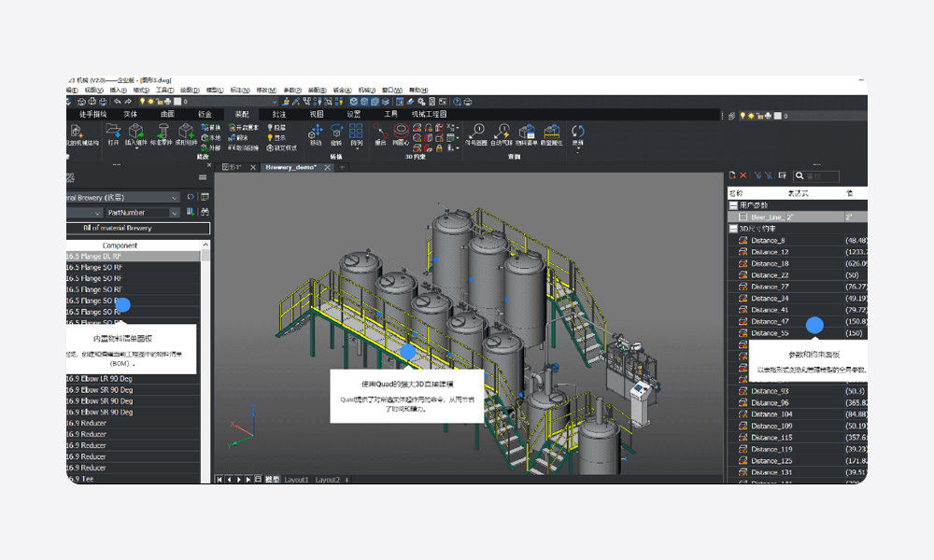The image size is (934, 560).
Task: Click the hamburger menu icon of BOM panel
Action: pos(203,177)
